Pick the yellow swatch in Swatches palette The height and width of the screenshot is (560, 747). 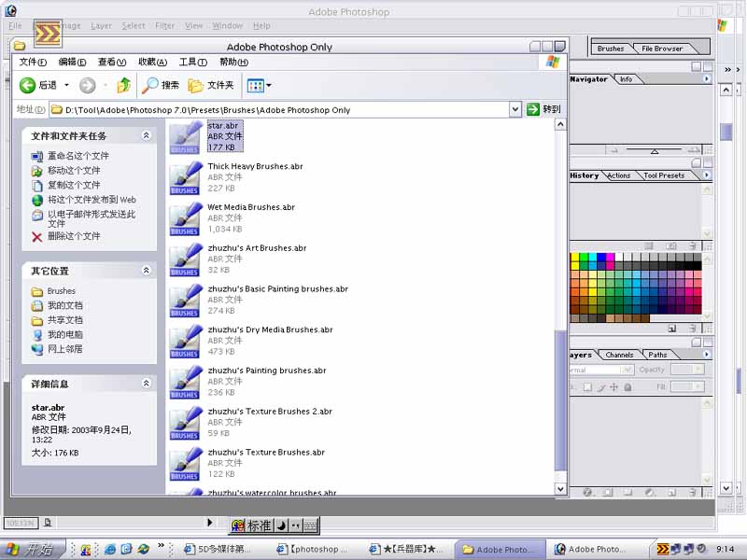[574, 258]
